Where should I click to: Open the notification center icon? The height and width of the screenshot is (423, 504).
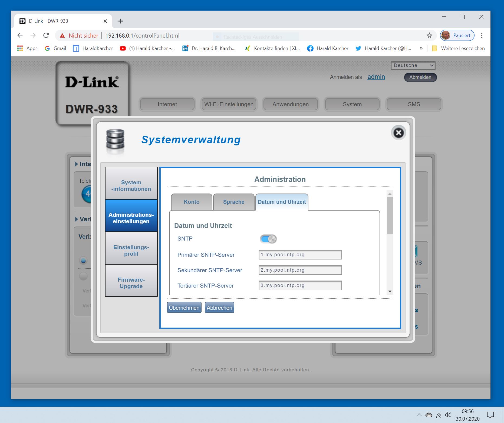(490, 415)
